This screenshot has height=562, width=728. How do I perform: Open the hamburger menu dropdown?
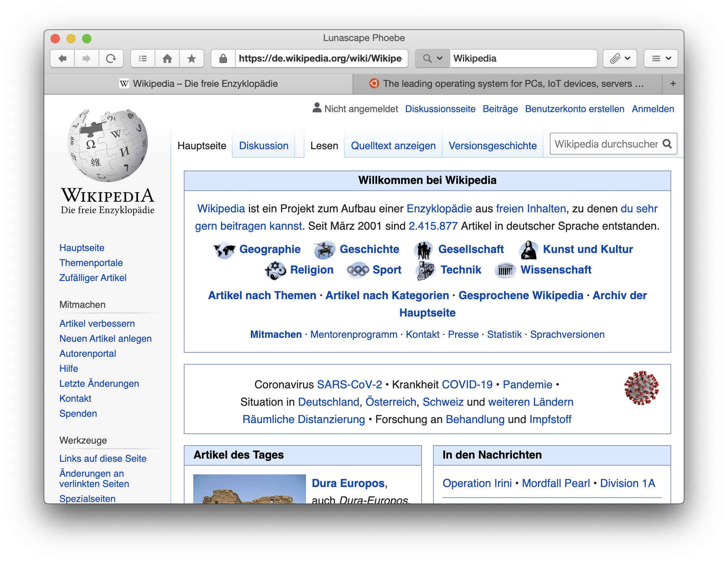(x=661, y=58)
